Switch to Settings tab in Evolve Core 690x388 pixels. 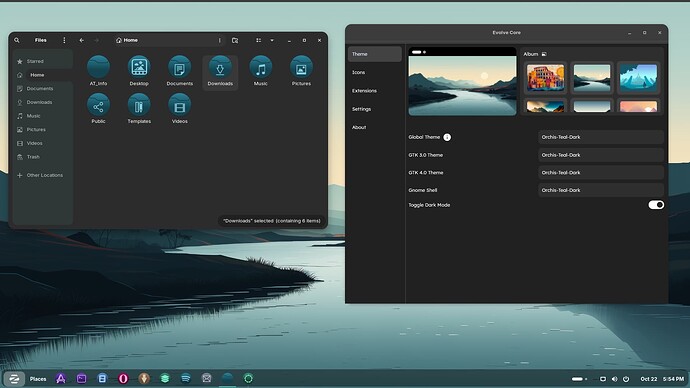374,109
